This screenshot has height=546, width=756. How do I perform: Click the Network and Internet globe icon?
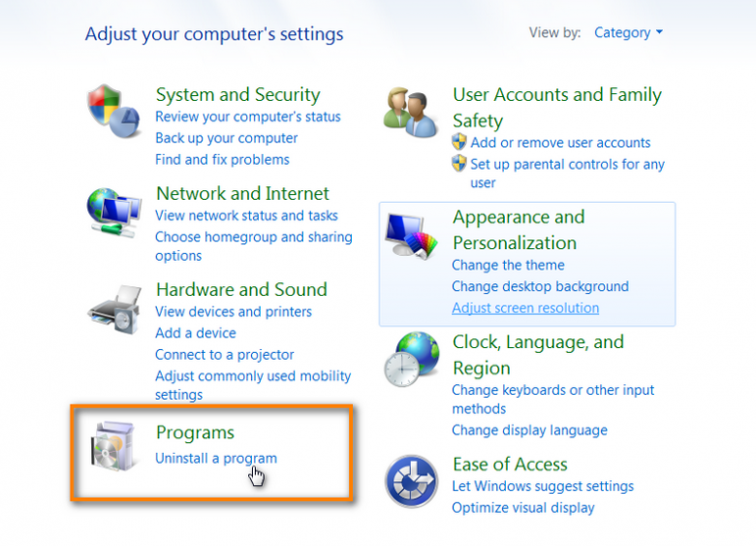[113, 212]
